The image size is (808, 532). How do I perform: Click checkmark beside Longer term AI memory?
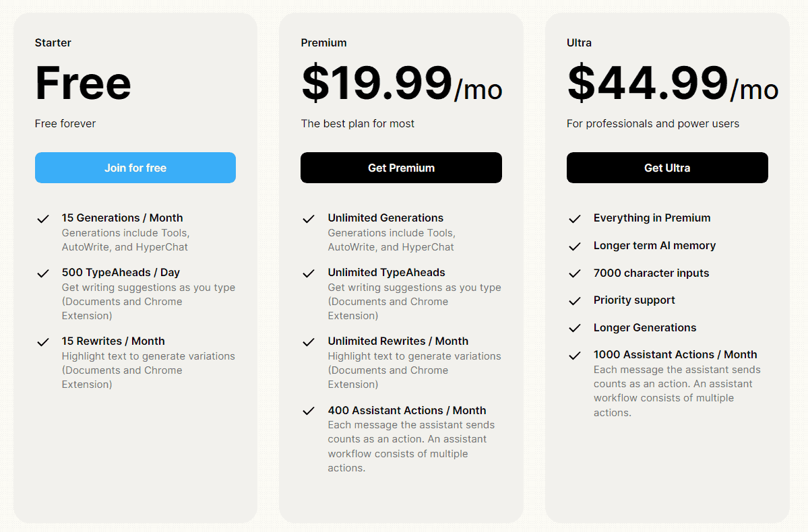click(x=575, y=246)
